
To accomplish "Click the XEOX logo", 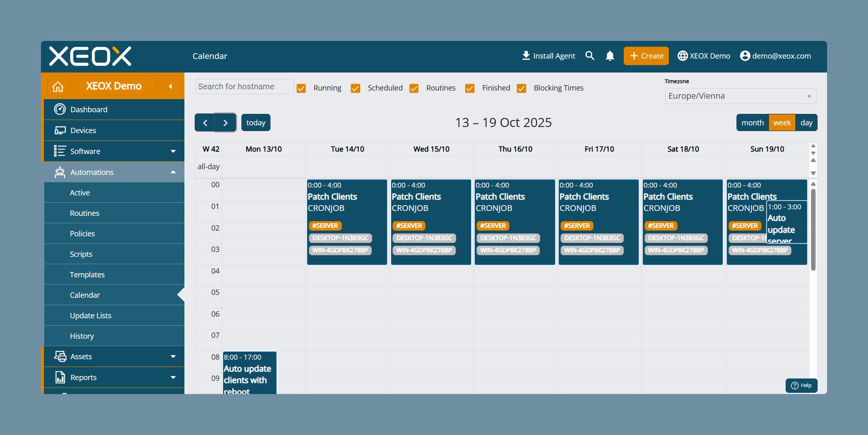I will click(90, 56).
